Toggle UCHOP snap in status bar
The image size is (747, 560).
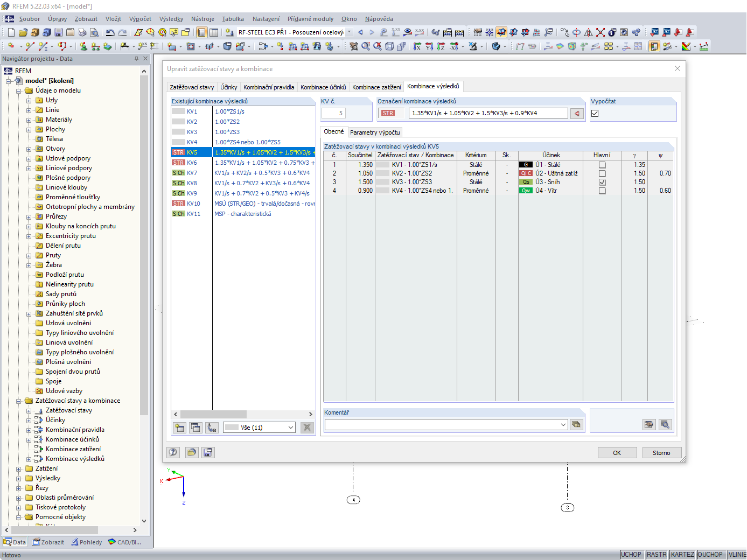pos(631,555)
